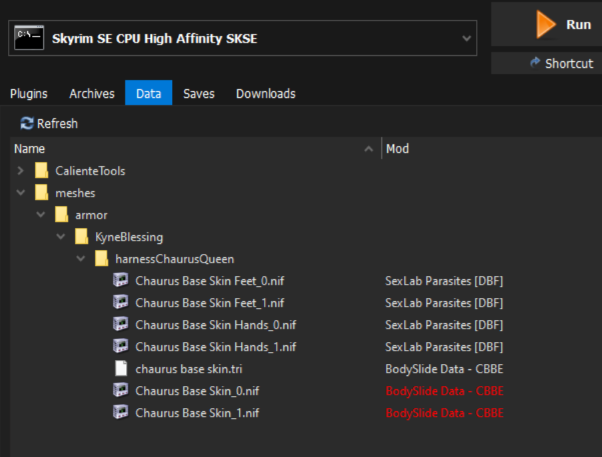Collapse the harnessChaurusQueen folder
This screenshot has width=602, height=457.
pyautogui.click(x=81, y=258)
